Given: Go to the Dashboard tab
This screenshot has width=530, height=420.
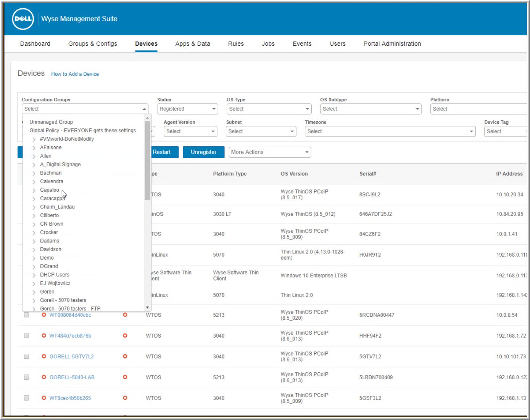Looking at the screenshot, I should [35, 44].
